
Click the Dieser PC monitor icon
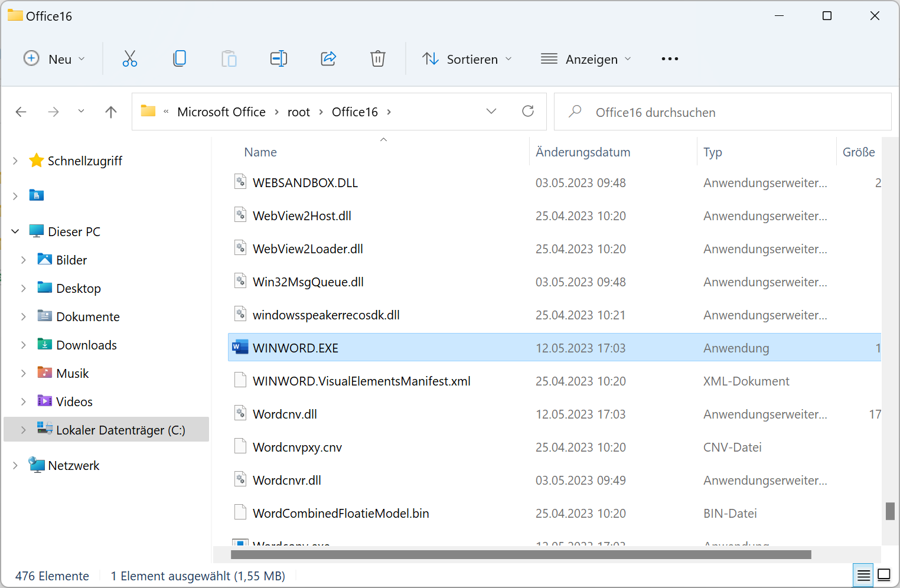coord(37,231)
